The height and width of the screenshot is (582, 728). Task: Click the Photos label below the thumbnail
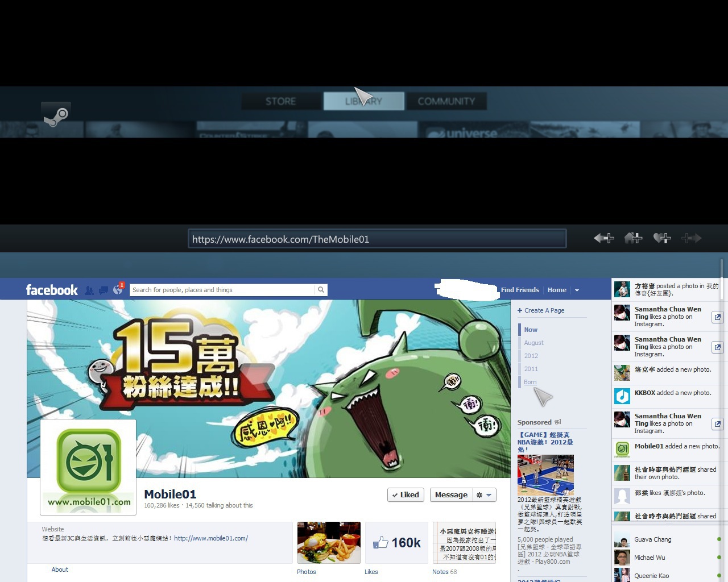pos(307,572)
